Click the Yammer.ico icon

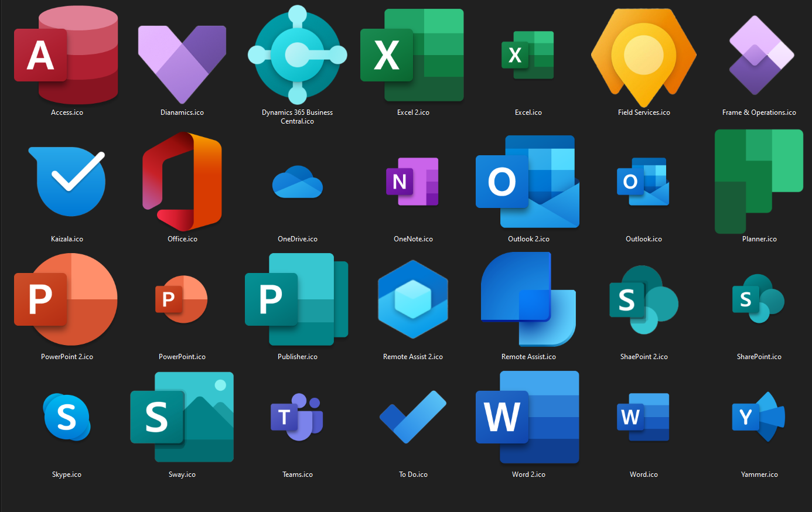click(x=759, y=417)
